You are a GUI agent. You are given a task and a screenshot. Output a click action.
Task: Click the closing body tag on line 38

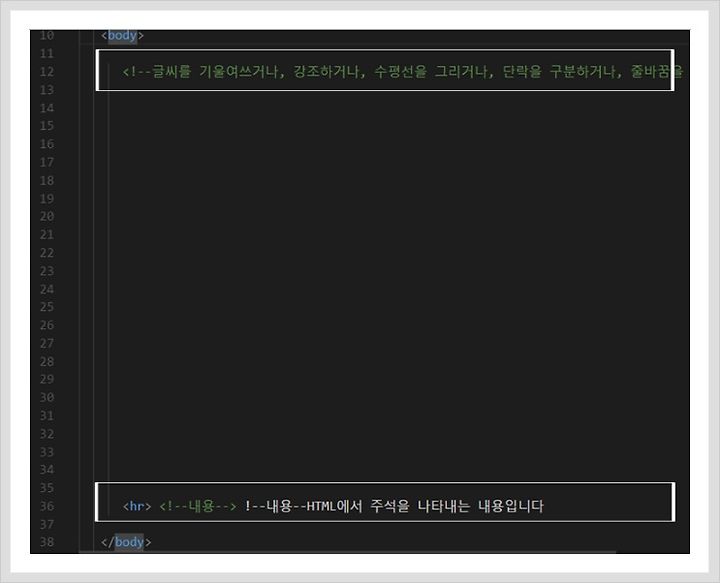(126, 542)
